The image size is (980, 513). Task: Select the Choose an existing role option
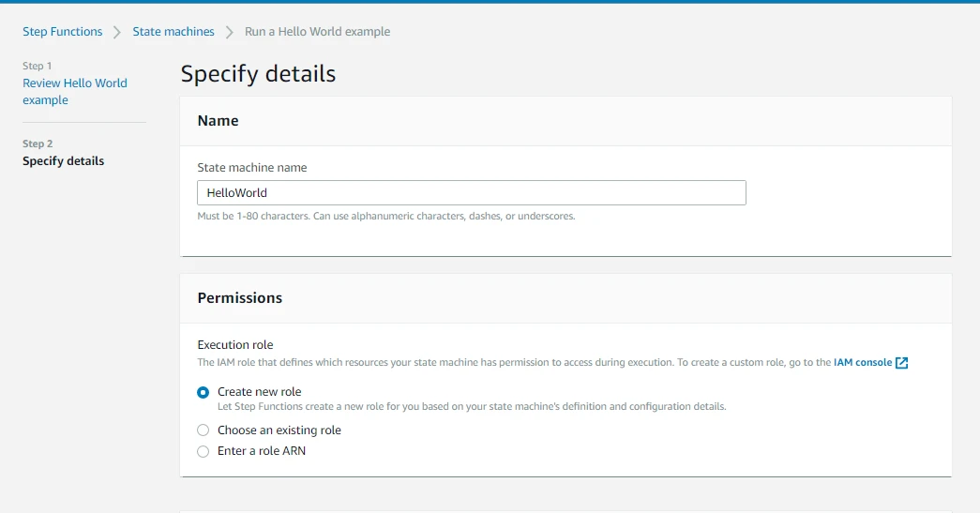(204, 430)
